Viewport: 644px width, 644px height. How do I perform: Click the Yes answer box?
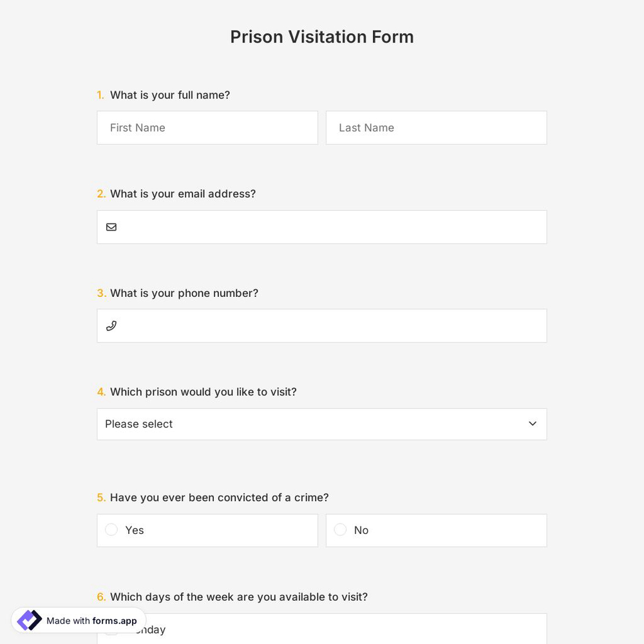(x=207, y=530)
